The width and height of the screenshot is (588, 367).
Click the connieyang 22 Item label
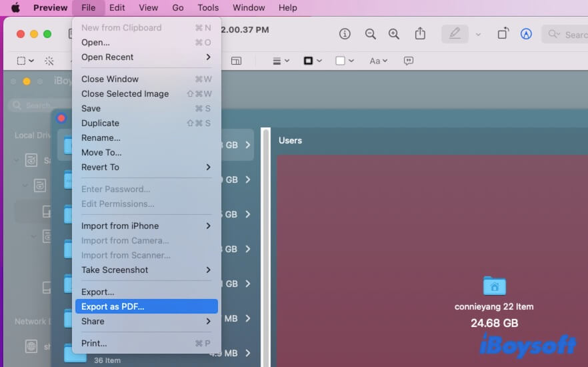[494, 306]
